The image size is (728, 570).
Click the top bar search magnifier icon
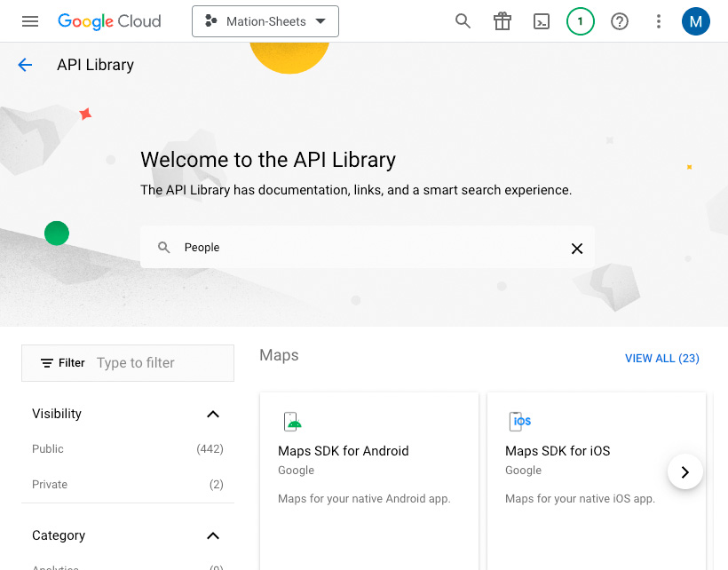[x=463, y=21]
